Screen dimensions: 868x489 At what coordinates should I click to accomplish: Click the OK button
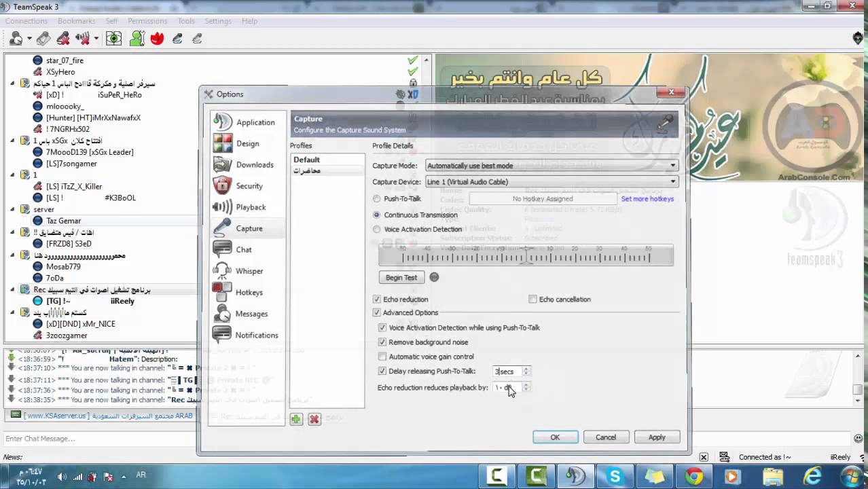(x=555, y=437)
